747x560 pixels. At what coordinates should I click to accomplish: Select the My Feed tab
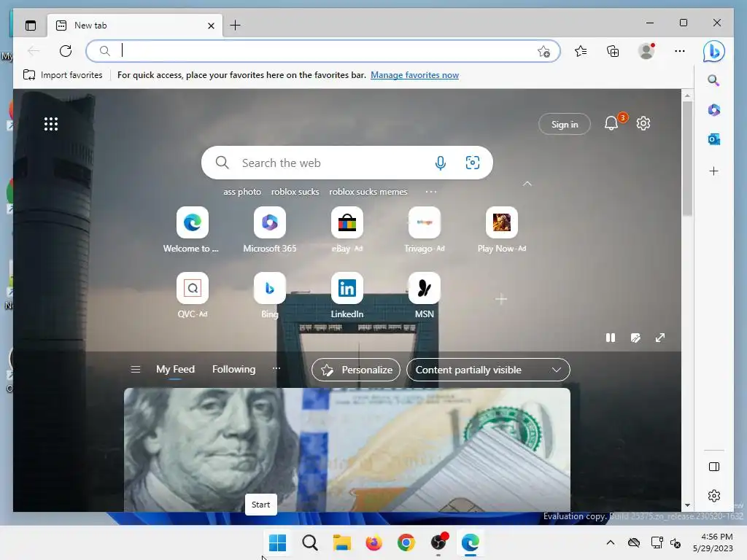click(175, 369)
